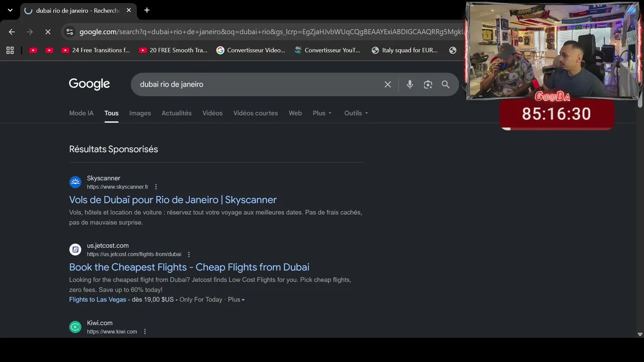The height and width of the screenshot is (362, 644).
Task: Open Vols de Dubaï pour Rio de Janeiro link
Action: click(173, 200)
